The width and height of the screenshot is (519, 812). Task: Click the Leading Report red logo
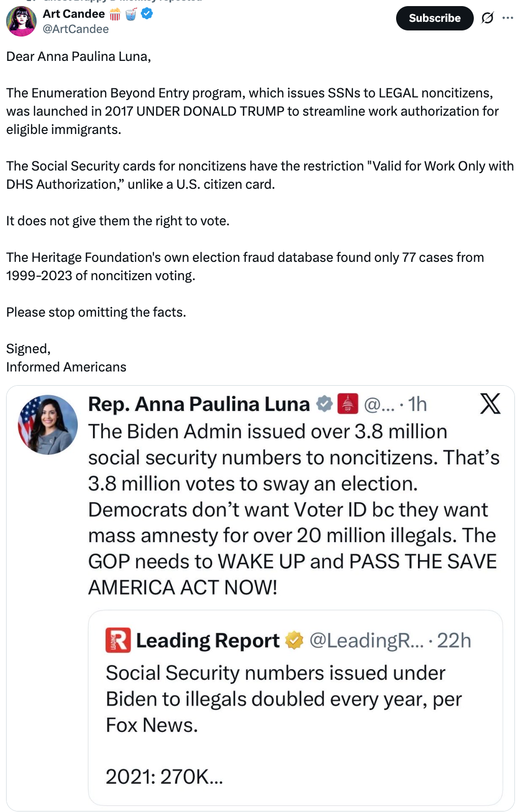point(118,640)
